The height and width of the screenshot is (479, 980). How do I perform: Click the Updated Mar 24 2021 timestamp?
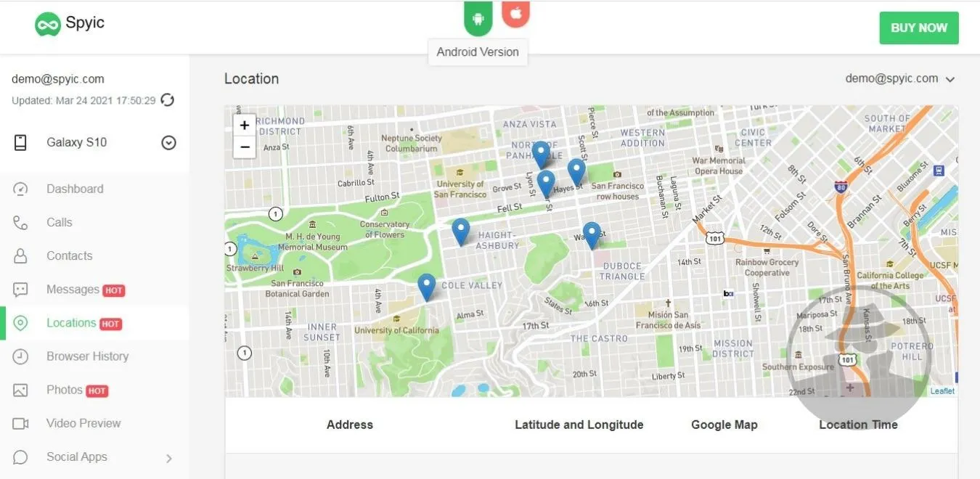coord(83,101)
